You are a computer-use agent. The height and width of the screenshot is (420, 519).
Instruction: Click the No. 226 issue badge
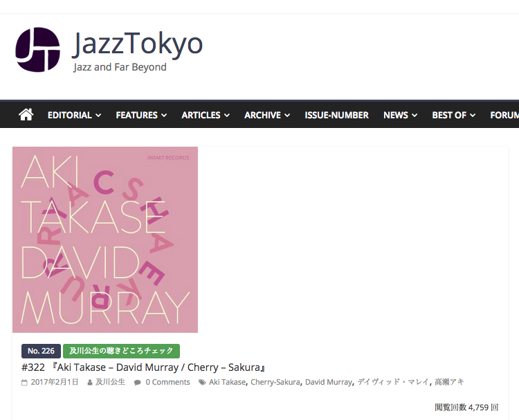click(41, 351)
